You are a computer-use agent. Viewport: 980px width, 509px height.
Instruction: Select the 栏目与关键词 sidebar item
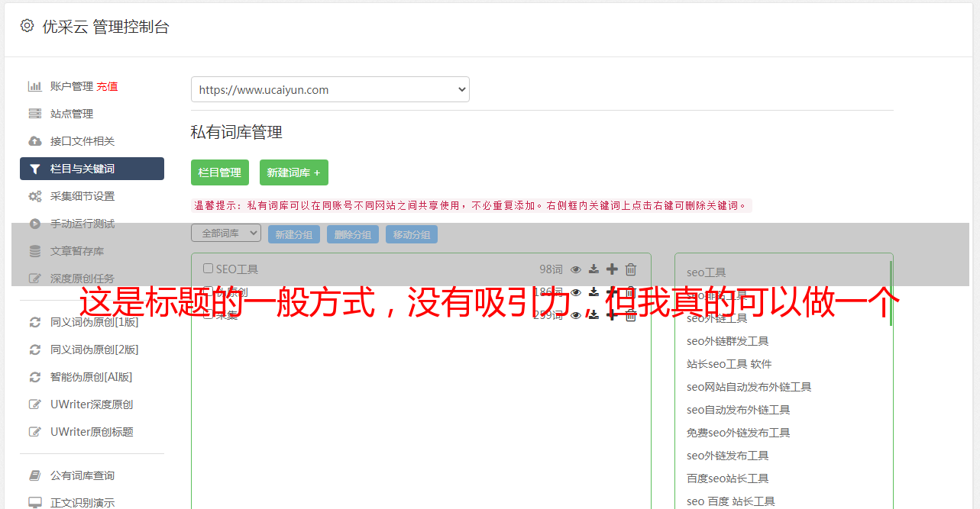pos(92,169)
